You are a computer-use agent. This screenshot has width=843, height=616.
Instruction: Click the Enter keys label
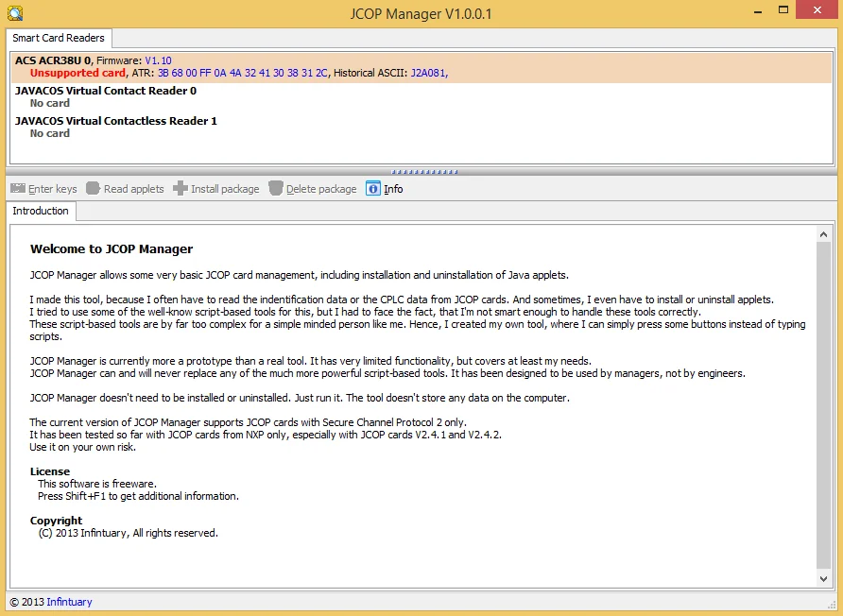53,189
